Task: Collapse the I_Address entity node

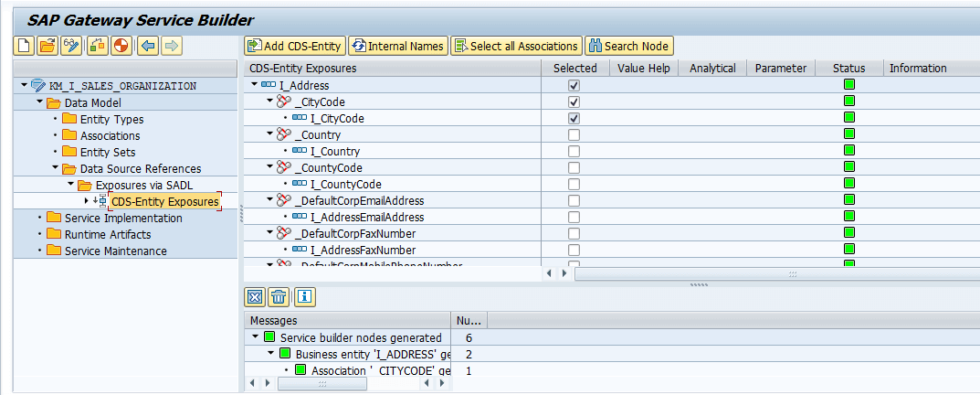Action: click(x=255, y=85)
